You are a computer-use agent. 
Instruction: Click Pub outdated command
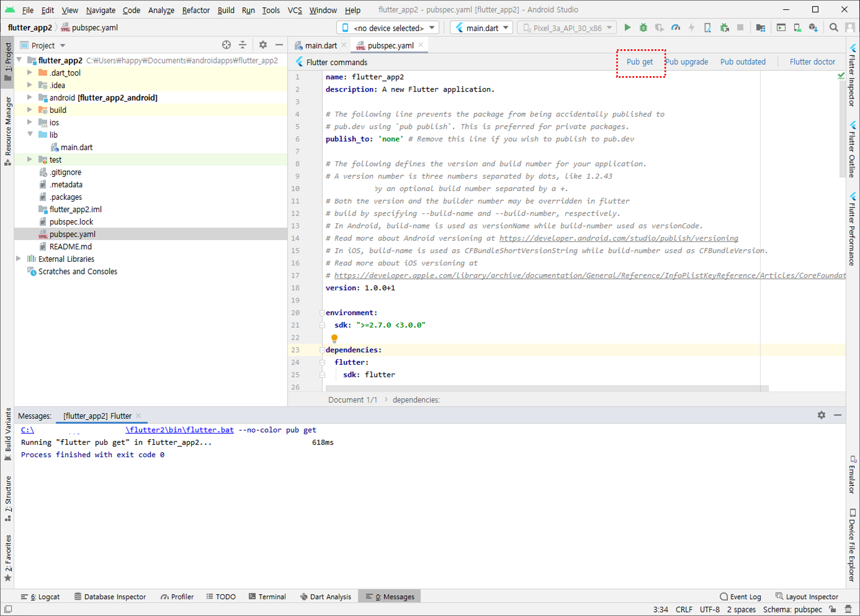point(743,62)
